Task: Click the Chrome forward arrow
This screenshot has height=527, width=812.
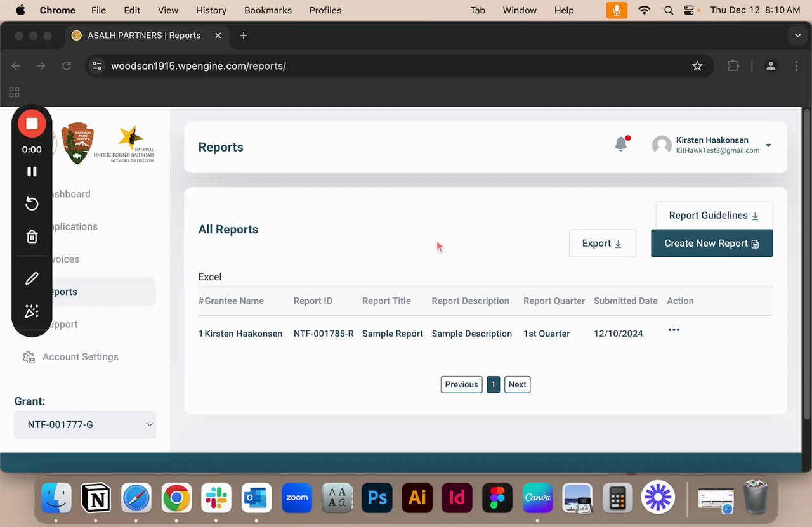Action: coord(41,66)
